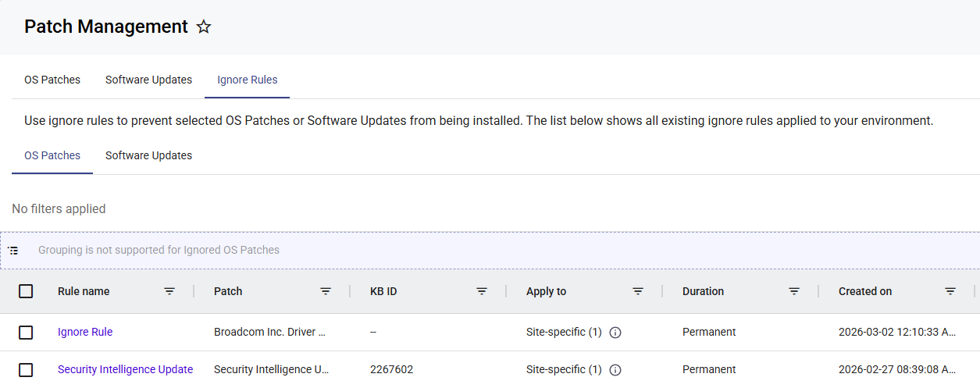Open Rule name column filter icon

coord(169,291)
